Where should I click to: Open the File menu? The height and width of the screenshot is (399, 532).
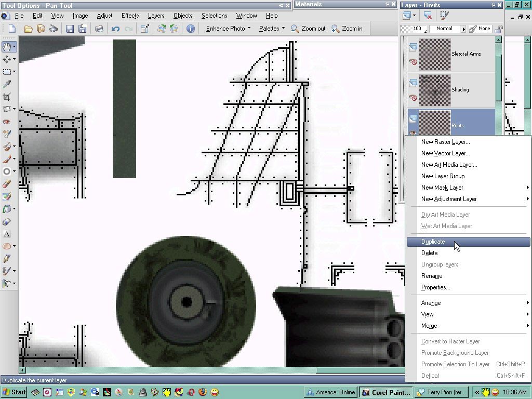pyautogui.click(x=19, y=16)
